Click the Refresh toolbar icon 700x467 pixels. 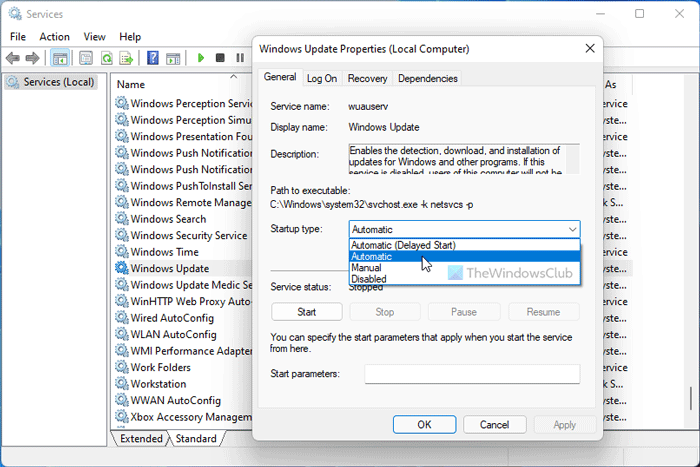pos(107,58)
